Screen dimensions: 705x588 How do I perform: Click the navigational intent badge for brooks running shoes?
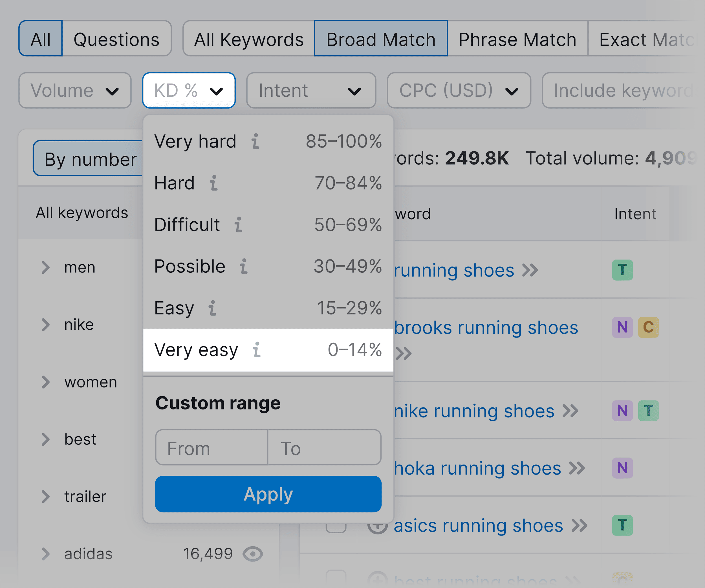pos(622,327)
